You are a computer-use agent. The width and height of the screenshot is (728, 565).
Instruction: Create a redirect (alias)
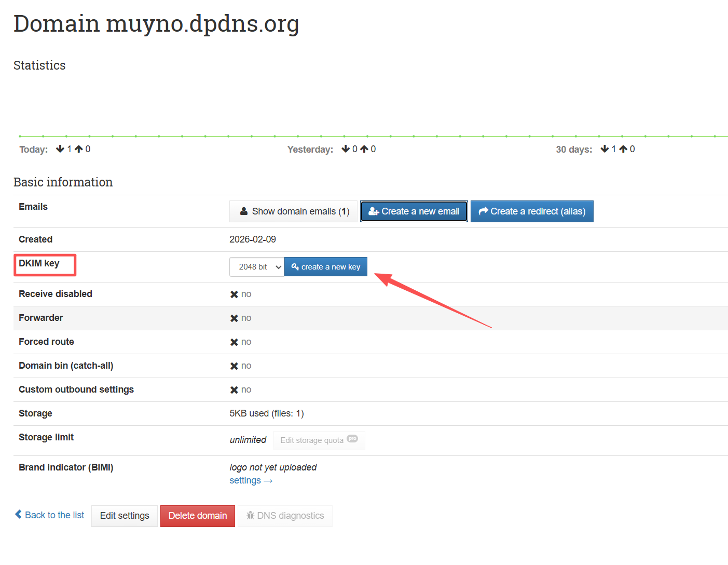(x=532, y=211)
